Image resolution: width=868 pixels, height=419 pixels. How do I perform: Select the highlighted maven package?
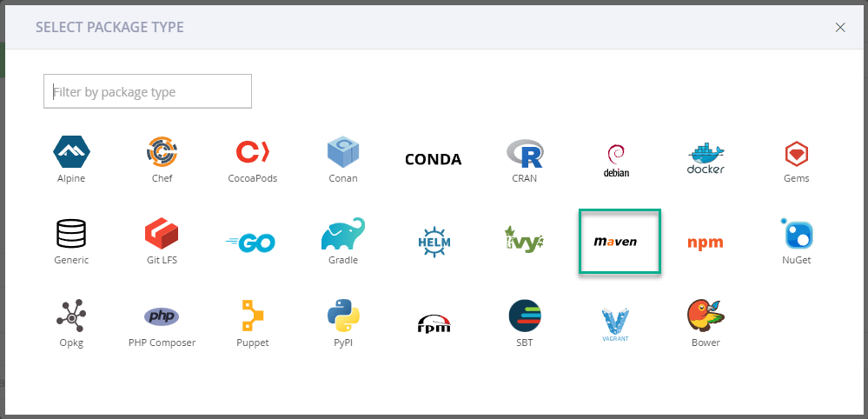tap(620, 242)
